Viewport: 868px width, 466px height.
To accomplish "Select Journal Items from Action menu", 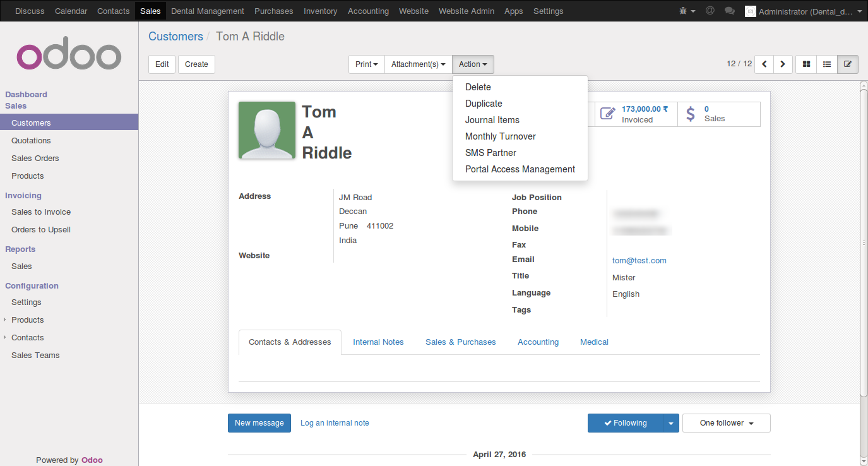I will [520, 120].
